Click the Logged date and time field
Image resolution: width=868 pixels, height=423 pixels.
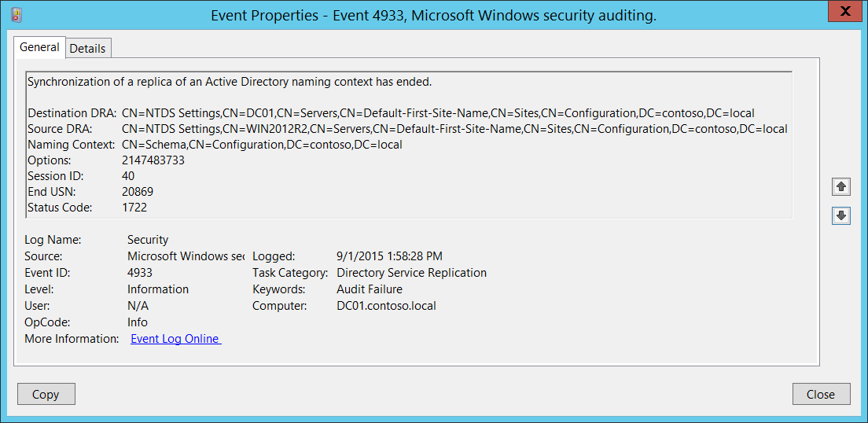point(389,256)
